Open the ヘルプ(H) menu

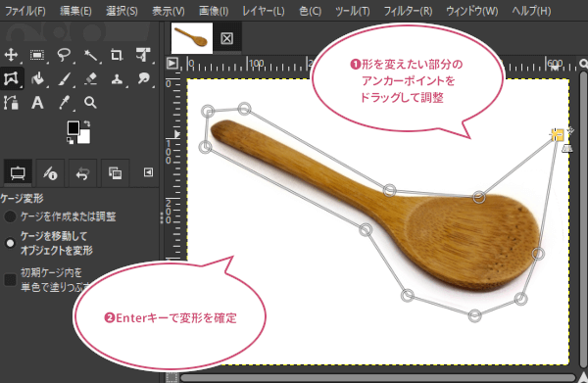(x=531, y=11)
